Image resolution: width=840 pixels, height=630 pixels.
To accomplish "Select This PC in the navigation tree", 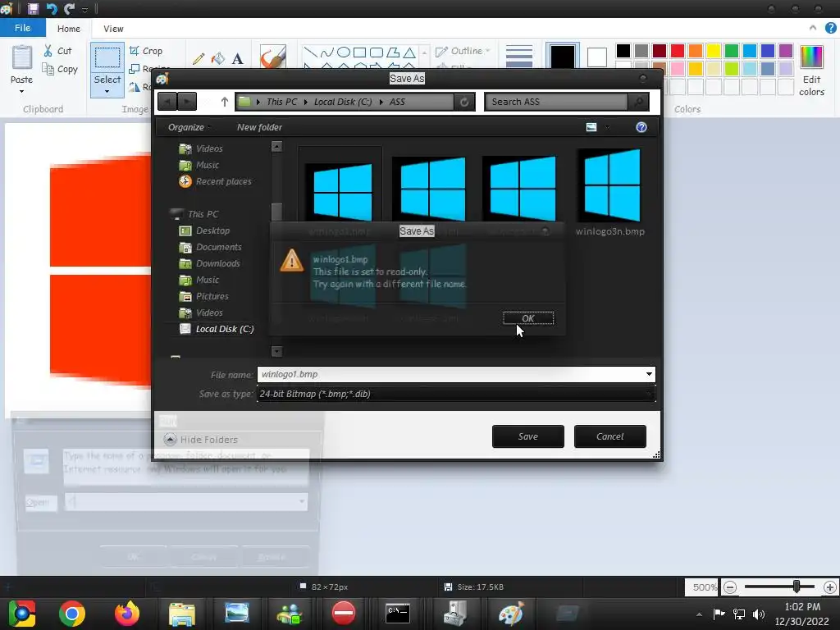I will [x=194, y=214].
